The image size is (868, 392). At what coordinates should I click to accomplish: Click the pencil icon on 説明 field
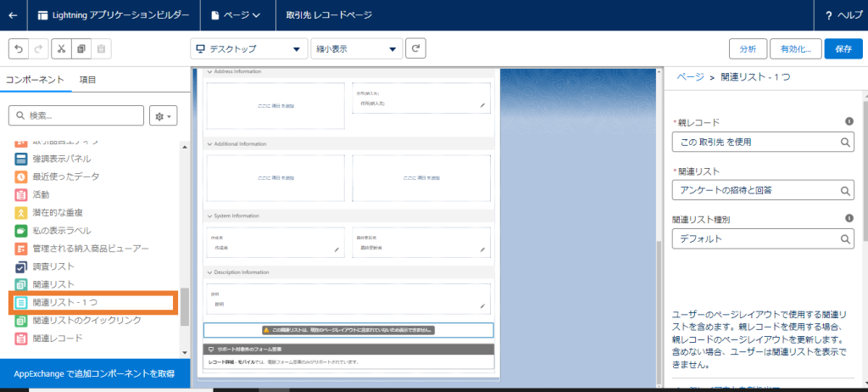[x=482, y=305]
